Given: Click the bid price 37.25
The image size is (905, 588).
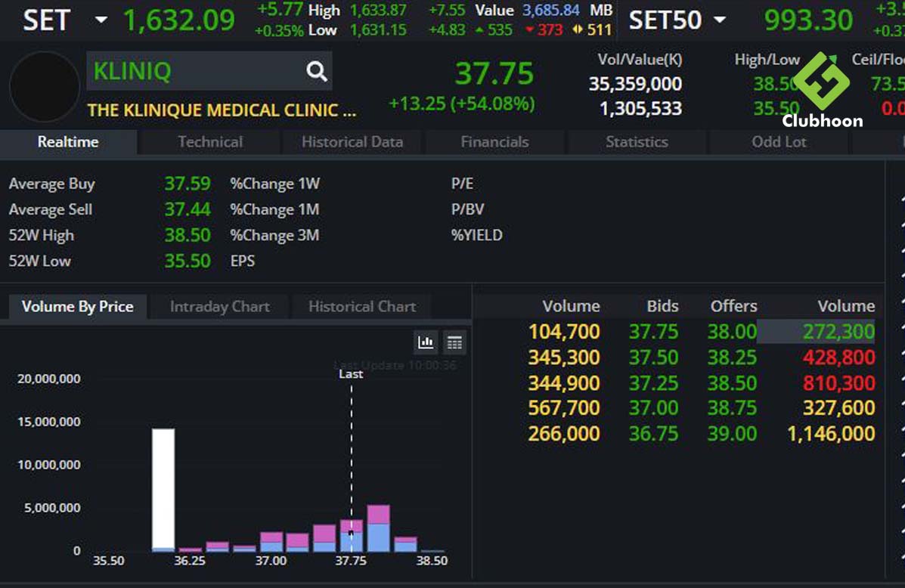Looking at the screenshot, I should (x=653, y=382).
